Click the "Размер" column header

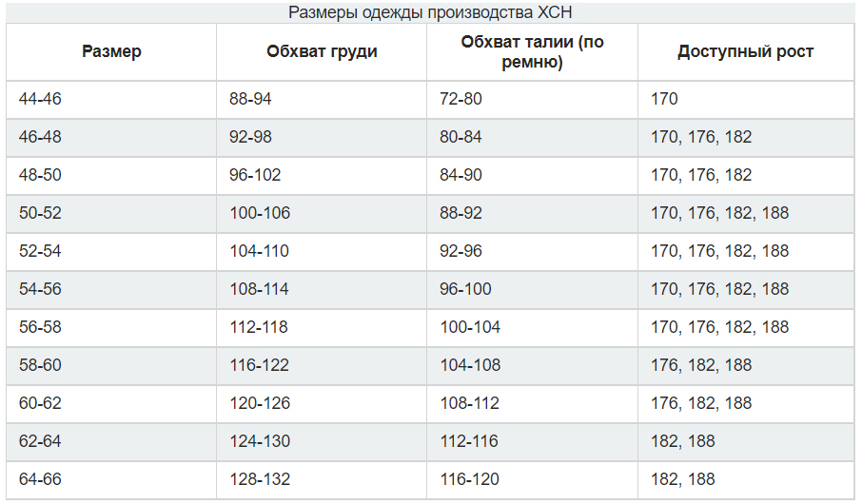tap(111, 51)
